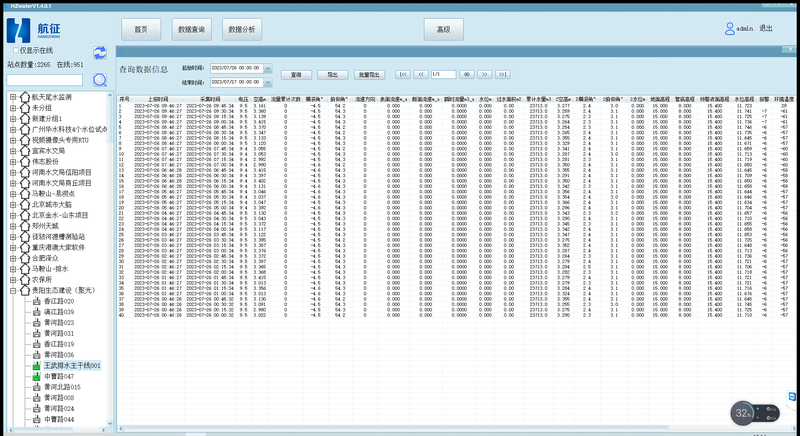Screen dimensions: 800x436
Task: Open the 数据查询 tab
Action: click(191, 30)
